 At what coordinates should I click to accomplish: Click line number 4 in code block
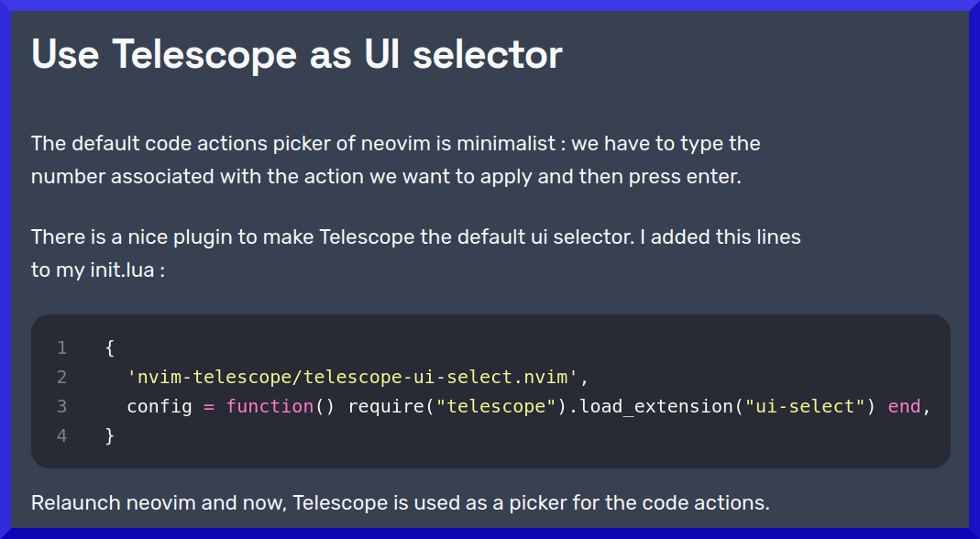pos(61,435)
